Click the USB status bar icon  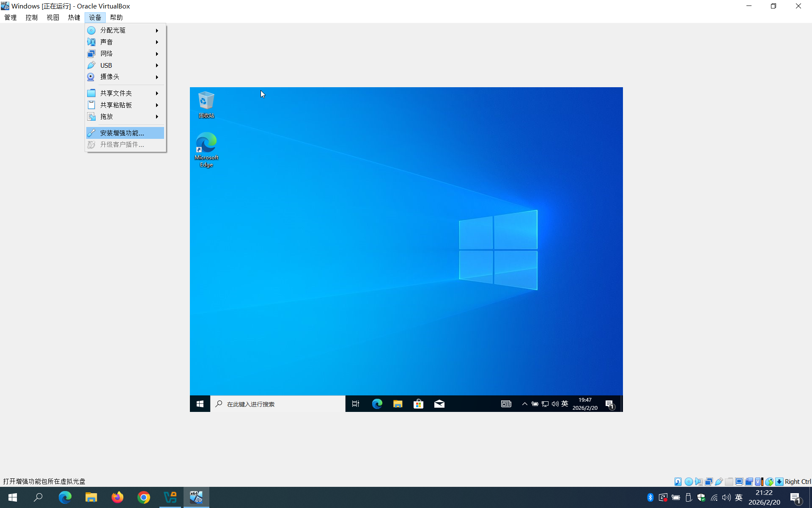point(719,482)
